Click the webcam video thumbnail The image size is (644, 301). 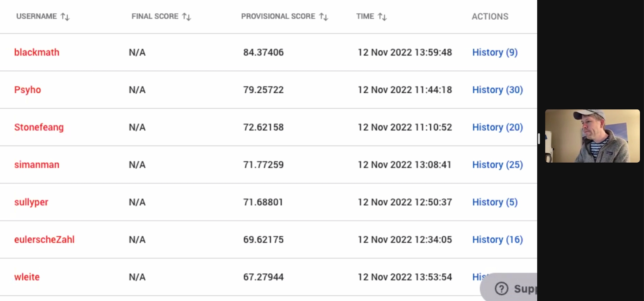(x=592, y=136)
